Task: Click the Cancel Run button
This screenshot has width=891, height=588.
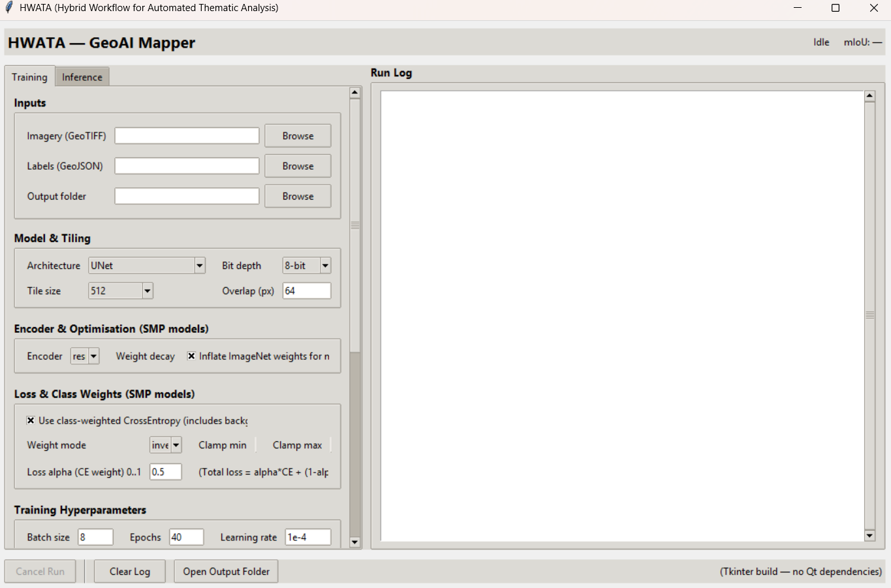Action: (x=40, y=571)
